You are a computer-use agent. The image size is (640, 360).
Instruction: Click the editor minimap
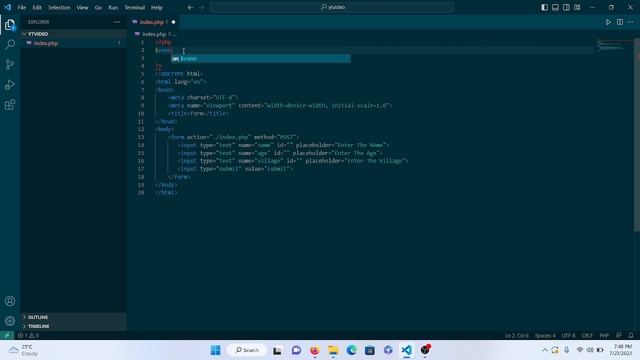[611, 45]
